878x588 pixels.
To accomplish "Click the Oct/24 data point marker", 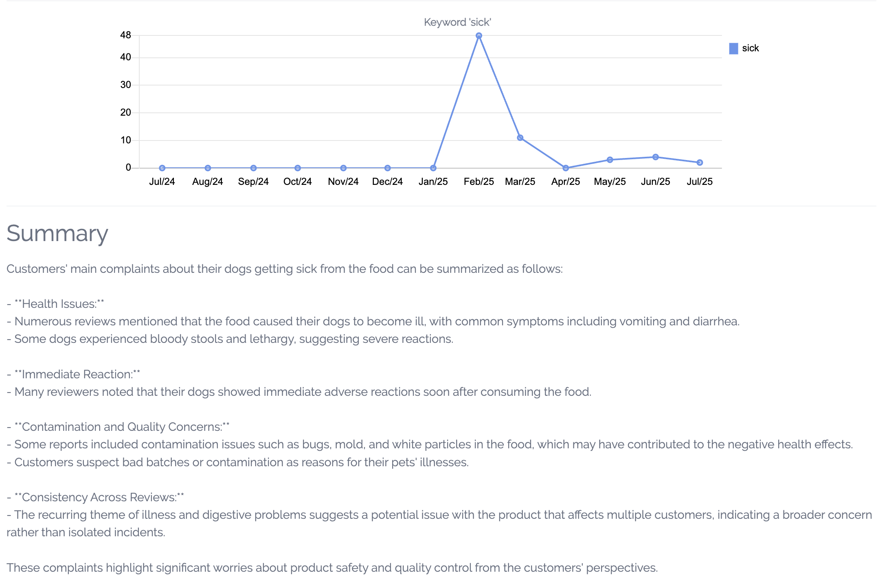I will [298, 168].
